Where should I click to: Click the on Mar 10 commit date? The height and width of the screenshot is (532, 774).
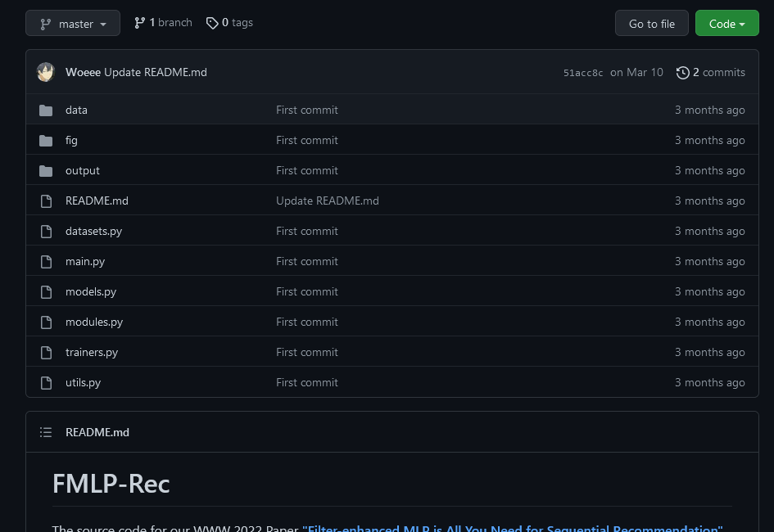pos(636,73)
